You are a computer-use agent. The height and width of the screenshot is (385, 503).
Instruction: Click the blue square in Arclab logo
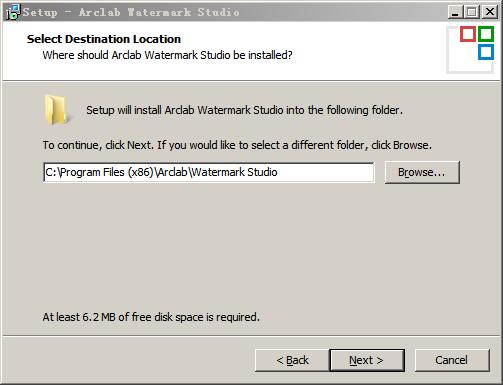tap(486, 52)
